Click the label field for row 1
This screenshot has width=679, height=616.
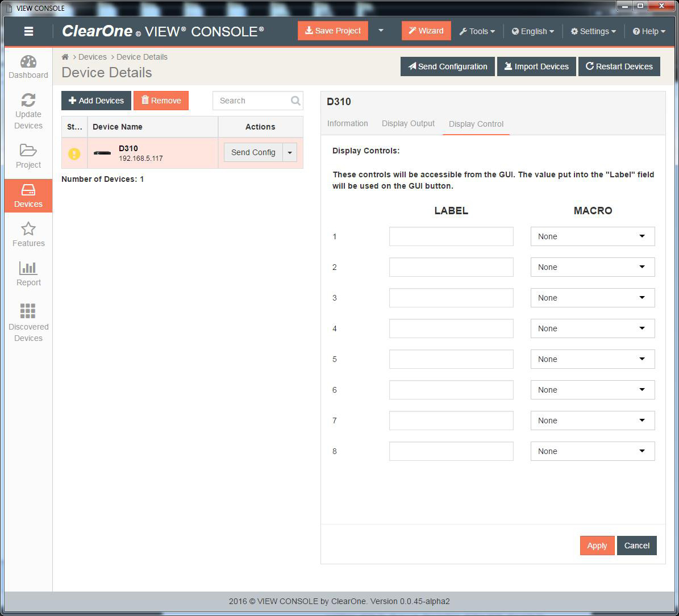coord(451,236)
